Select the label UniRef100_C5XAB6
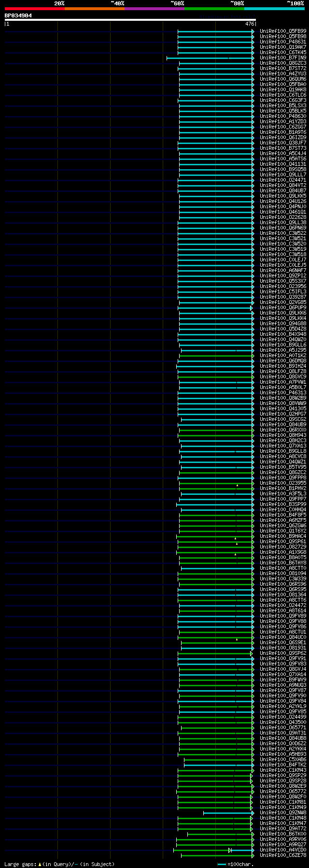The image size is (309, 868). tap(283, 759)
